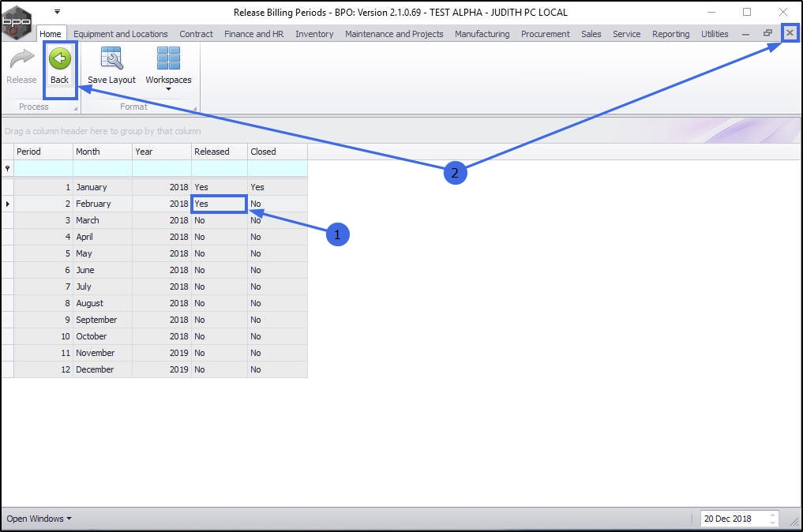The image size is (803, 532).
Task: Open the Inventory tab
Action: click(x=314, y=34)
